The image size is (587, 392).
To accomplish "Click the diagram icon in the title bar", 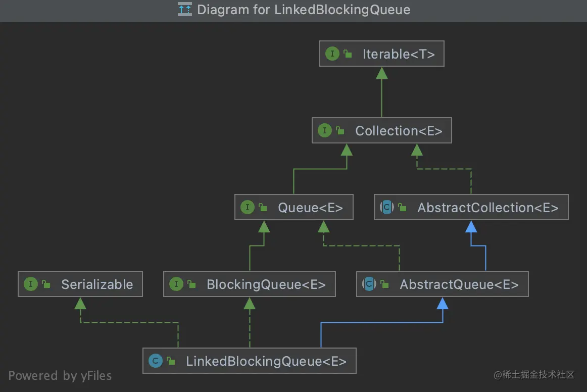I will [185, 9].
